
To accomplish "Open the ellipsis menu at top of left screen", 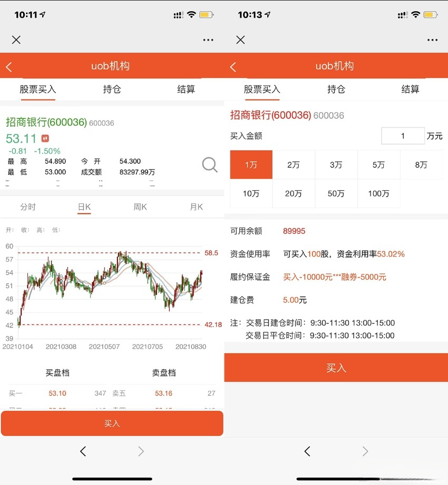I will tap(208, 39).
